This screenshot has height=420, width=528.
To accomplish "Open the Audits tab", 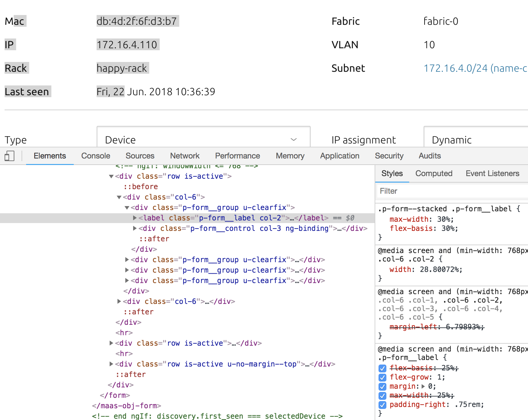I will coord(430,156).
